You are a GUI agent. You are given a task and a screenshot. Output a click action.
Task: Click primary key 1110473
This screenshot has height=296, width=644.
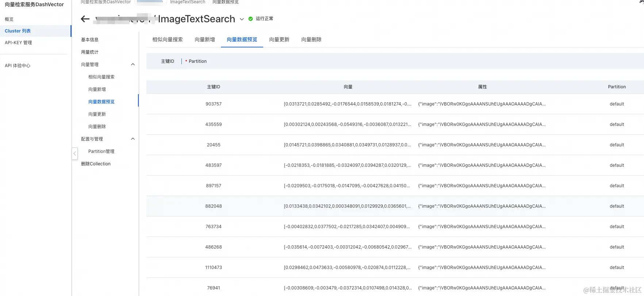[x=214, y=268]
